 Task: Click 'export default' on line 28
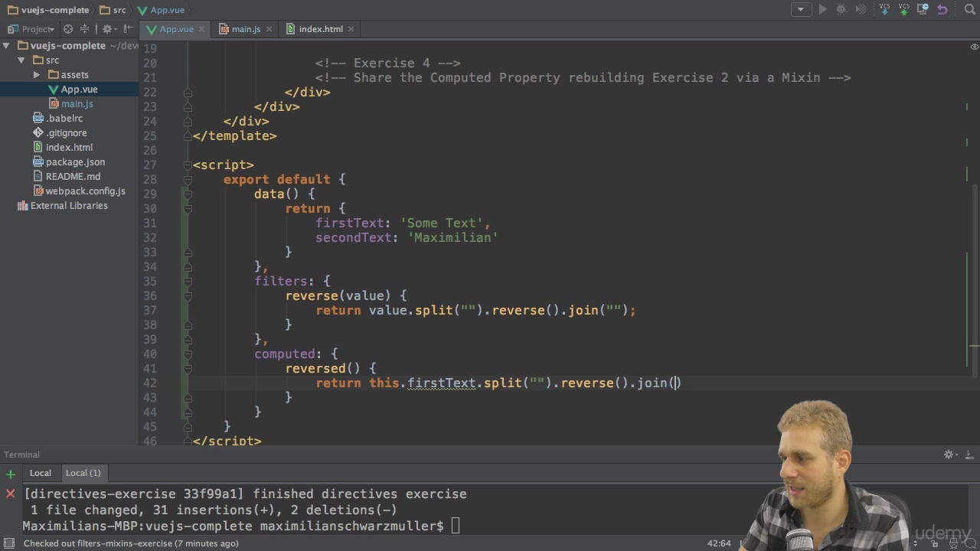[x=276, y=180]
